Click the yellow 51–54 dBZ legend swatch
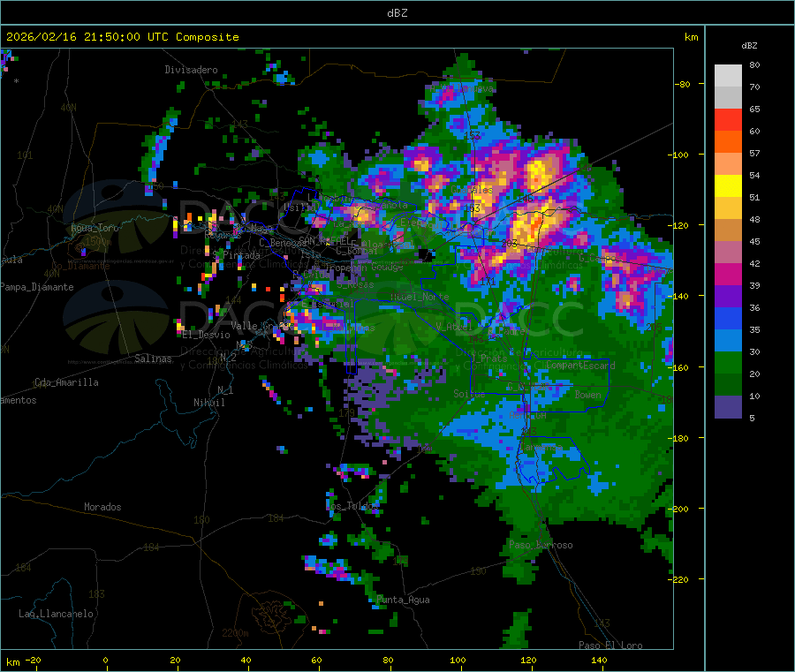The width and height of the screenshot is (795, 672). [x=728, y=186]
